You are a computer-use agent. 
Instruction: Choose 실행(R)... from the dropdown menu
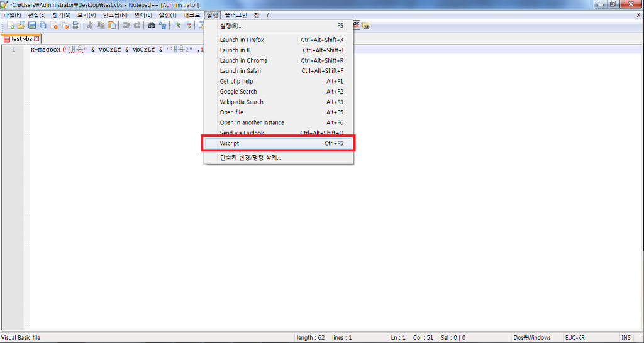tap(279, 26)
